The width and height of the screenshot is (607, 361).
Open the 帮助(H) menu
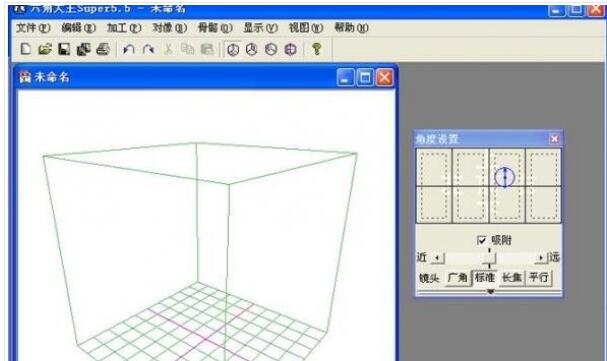pos(351,28)
